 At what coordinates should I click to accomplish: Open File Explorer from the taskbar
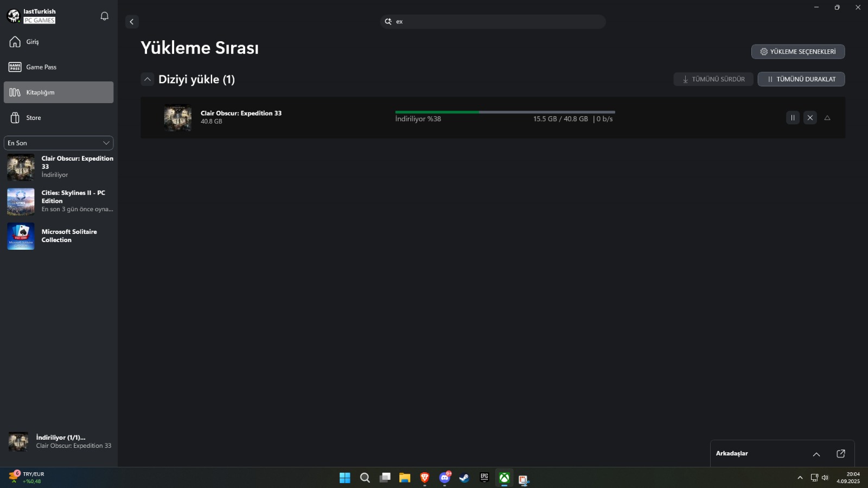(405, 478)
